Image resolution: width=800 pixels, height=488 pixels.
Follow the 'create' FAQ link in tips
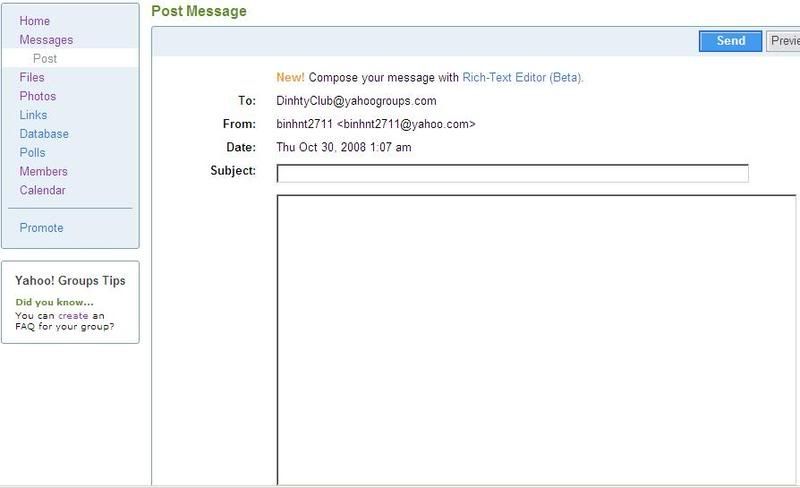[72, 315]
